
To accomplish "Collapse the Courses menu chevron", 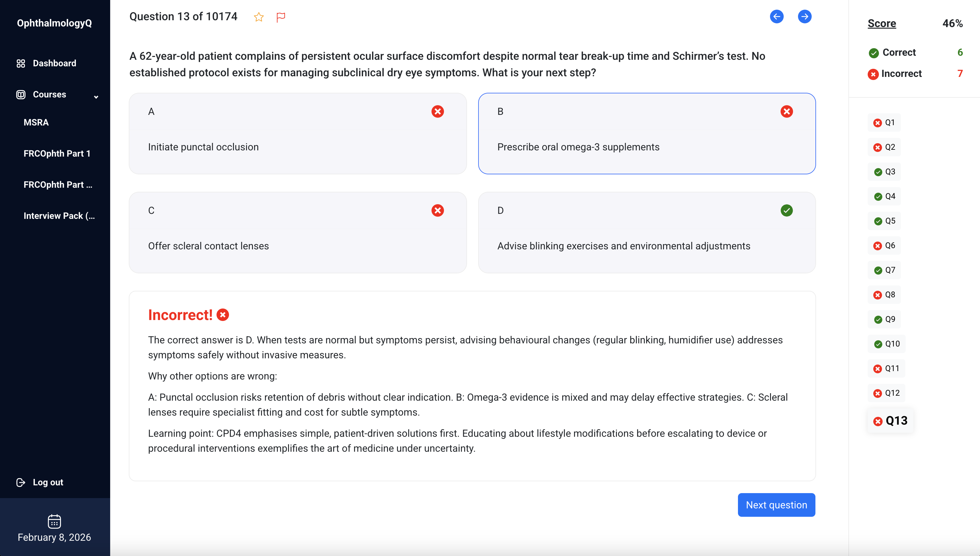I will [96, 97].
